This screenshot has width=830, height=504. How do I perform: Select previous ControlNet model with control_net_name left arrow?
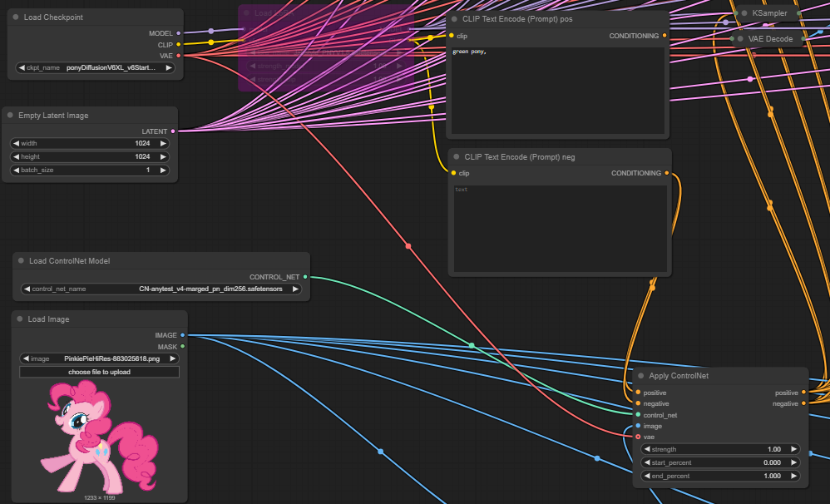tap(27, 289)
